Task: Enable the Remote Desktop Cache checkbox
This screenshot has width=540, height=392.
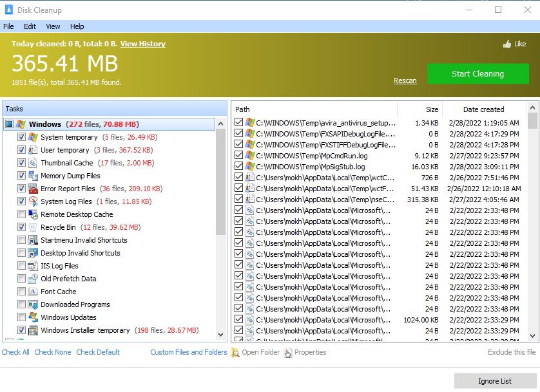Action: (x=21, y=214)
